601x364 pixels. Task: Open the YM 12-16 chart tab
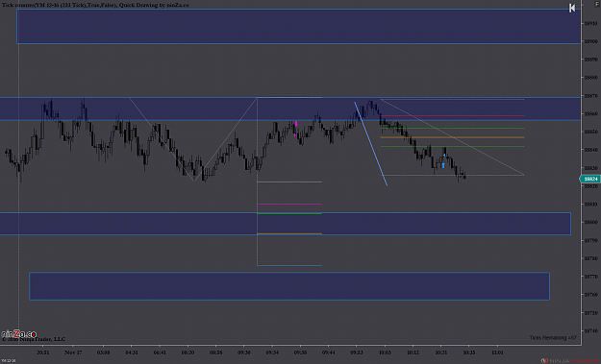[x=8, y=360]
